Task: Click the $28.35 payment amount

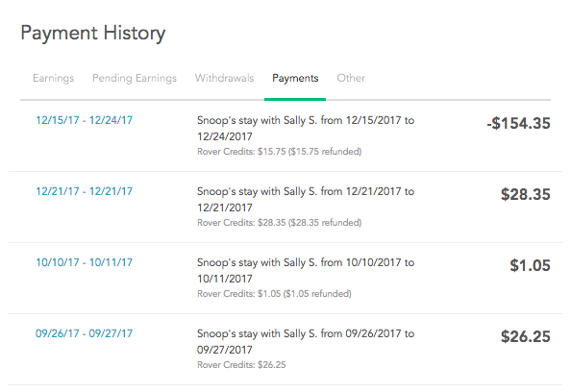Action: tap(526, 194)
